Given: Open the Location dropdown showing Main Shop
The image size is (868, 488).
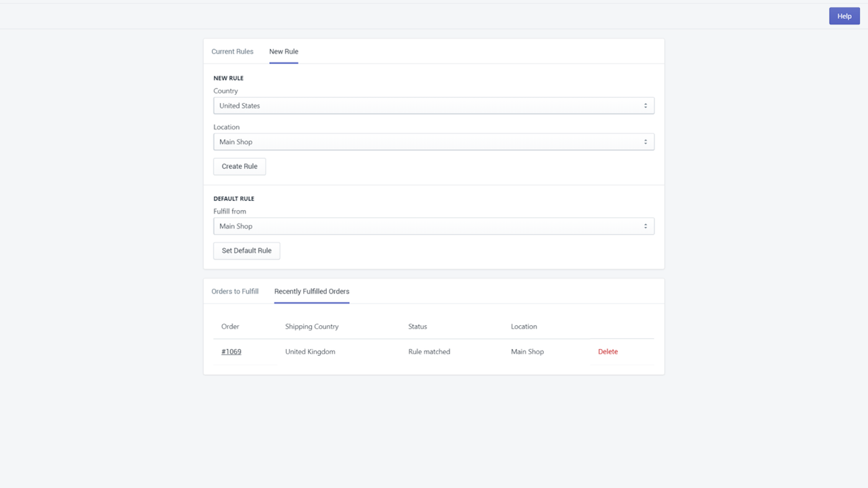Looking at the screenshot, I should pos(433,142).
